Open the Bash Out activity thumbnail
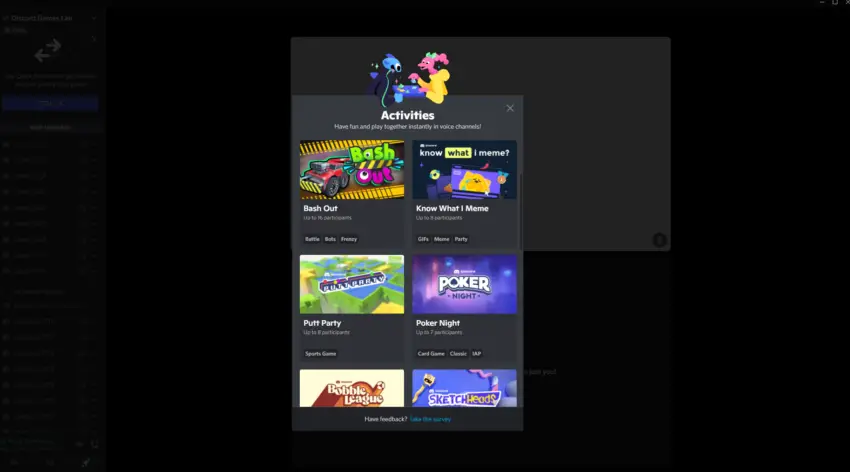Screen dimensions: 850x472 click(x=352, y=170)
